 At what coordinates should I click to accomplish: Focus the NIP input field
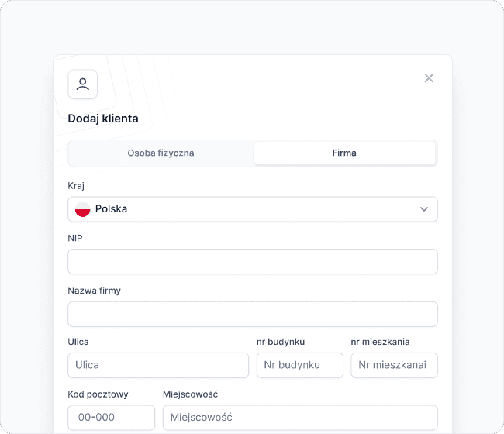252,262
